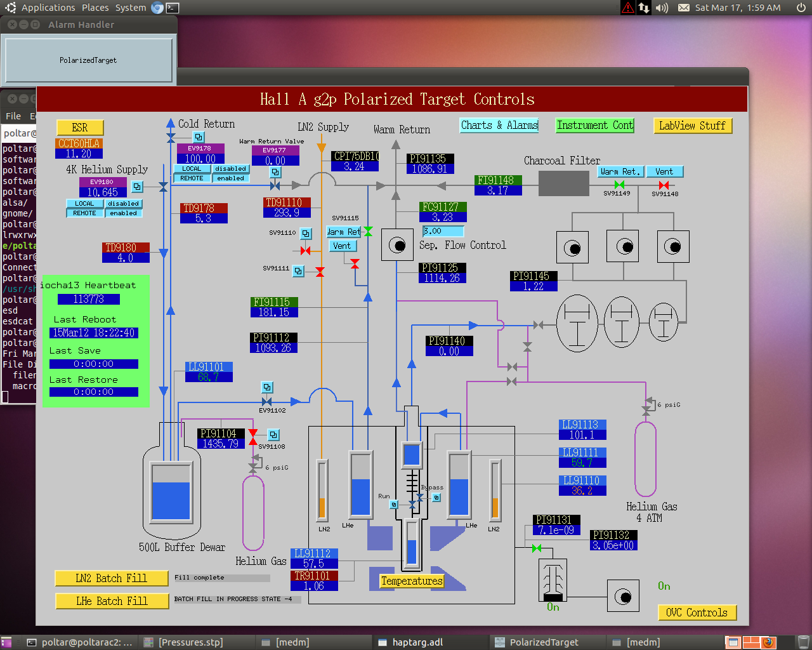The image size is (812, 650).
Task: Open File menu in terminal window
Action: (x=13, y=116)
